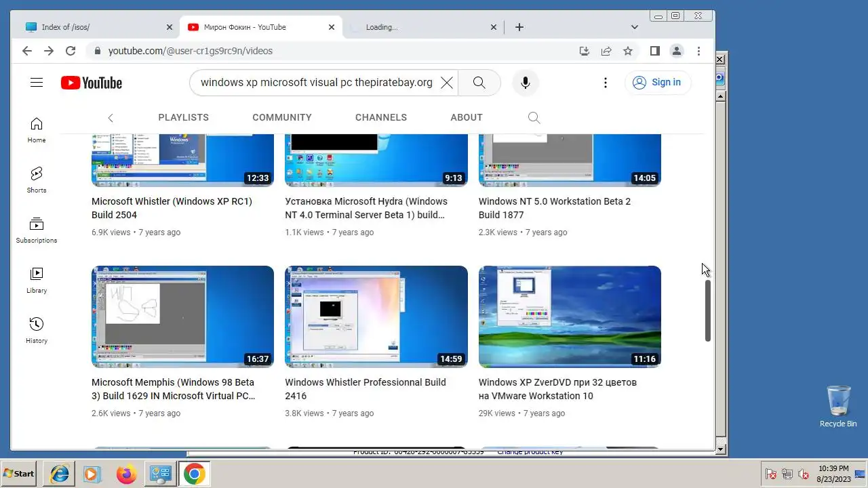Show previous channel tabs with left chevron

(111, 118)
